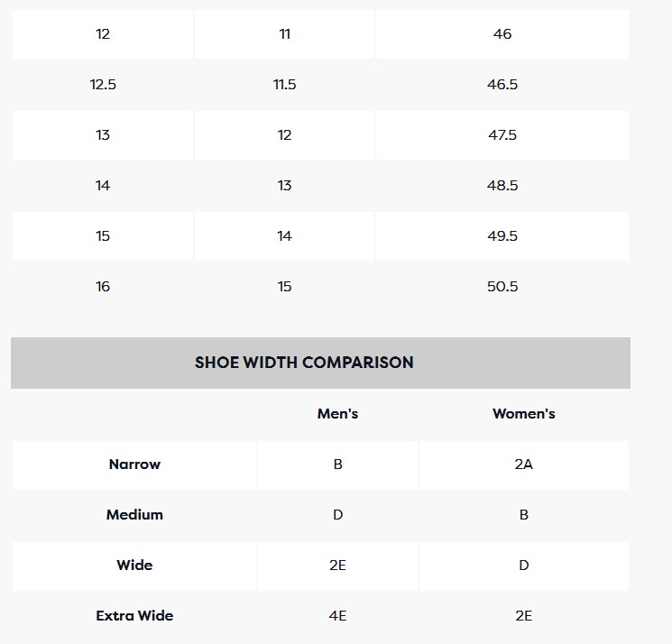Click the SHOE WIDTH COMPARISON heading
The image size is (672, 644).
(304, 363)
